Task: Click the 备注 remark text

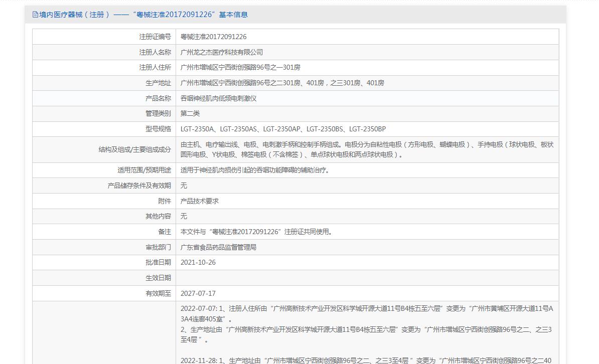Action: coord(256,232)
